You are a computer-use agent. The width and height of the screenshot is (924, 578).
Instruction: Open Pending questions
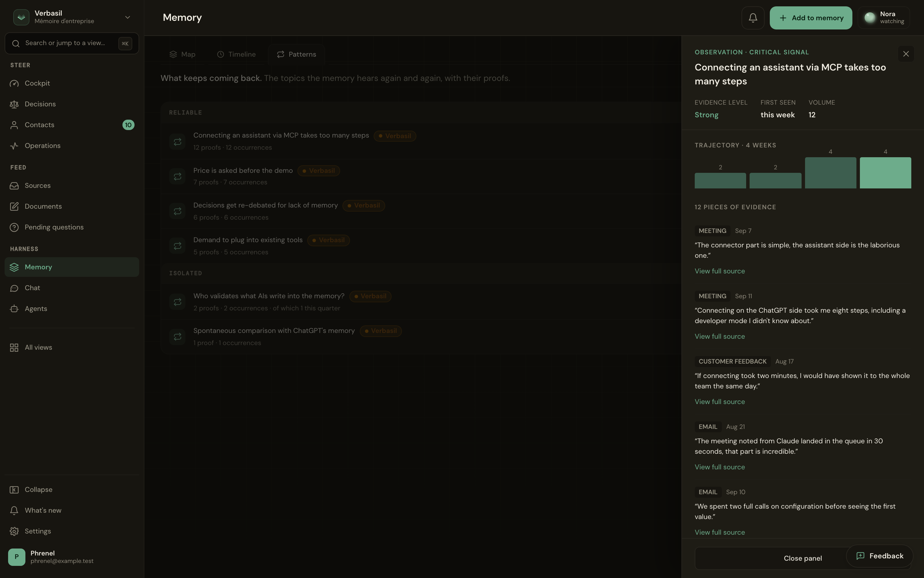(x=72, y=227)
